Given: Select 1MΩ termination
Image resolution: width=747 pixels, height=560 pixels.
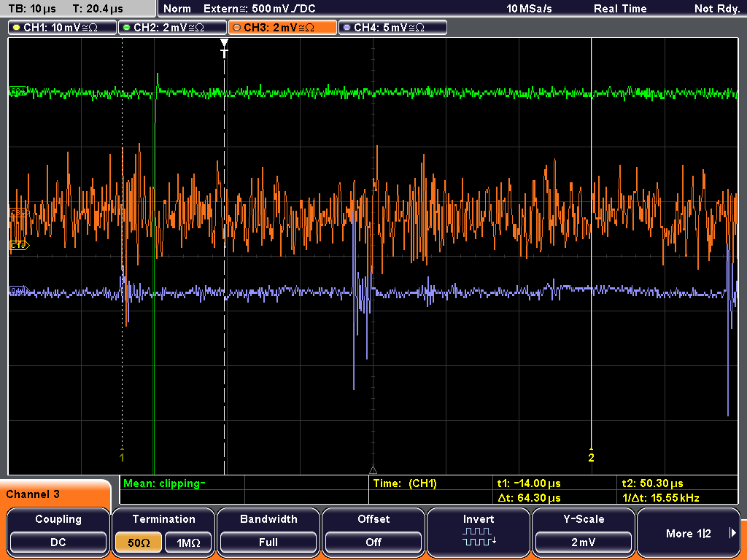Looking at the screenshot, I should [188, 542].
